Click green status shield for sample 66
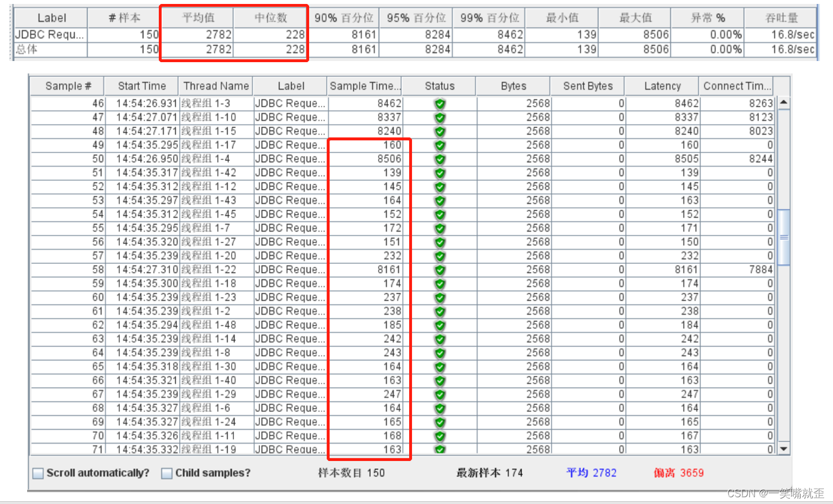The image size is (833, 504). click(x=440, y=381)
